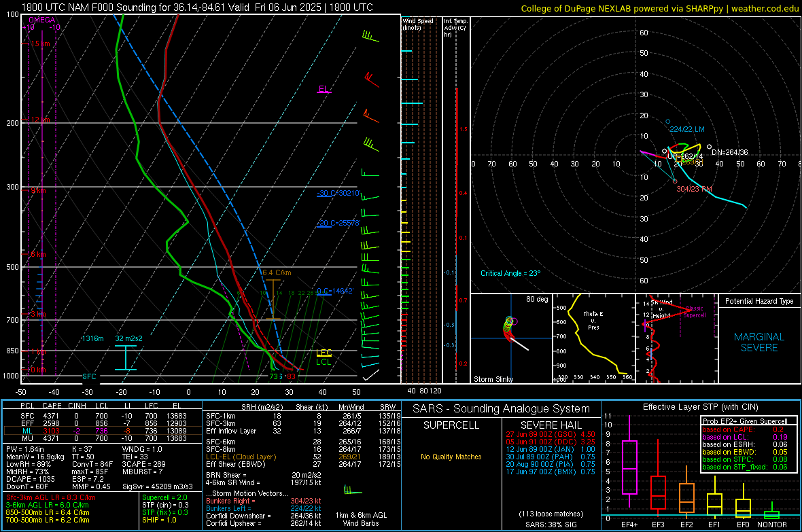Image resolution: width=802 pixels, height=532 pixels.
Task: Select the EFF parcel row
Action: (x=103, y=423)
